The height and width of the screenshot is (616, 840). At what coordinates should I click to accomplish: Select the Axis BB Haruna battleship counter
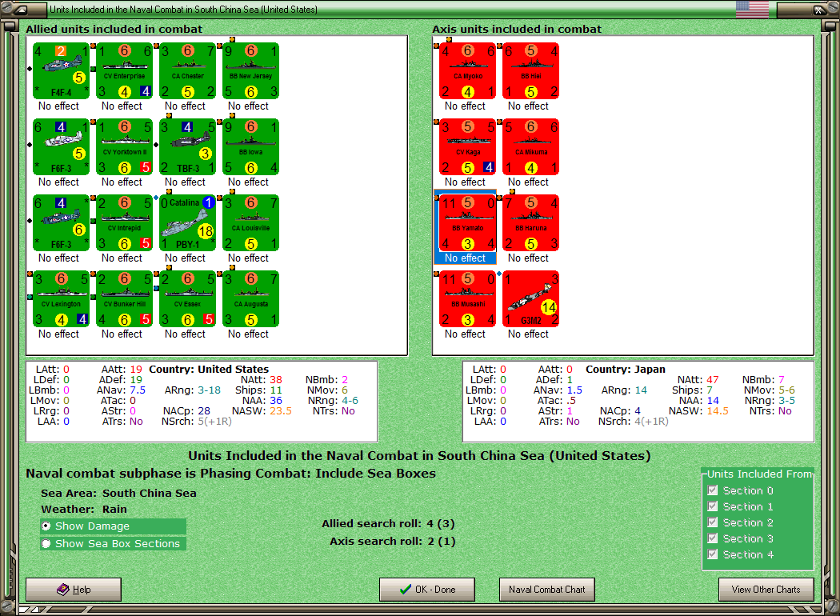point(531,223)
